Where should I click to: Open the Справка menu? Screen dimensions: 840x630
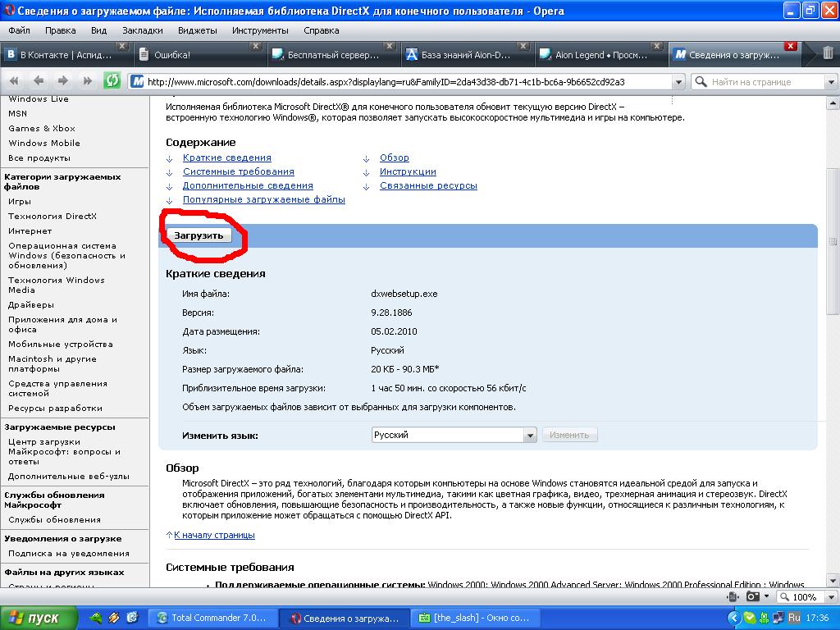322,30
